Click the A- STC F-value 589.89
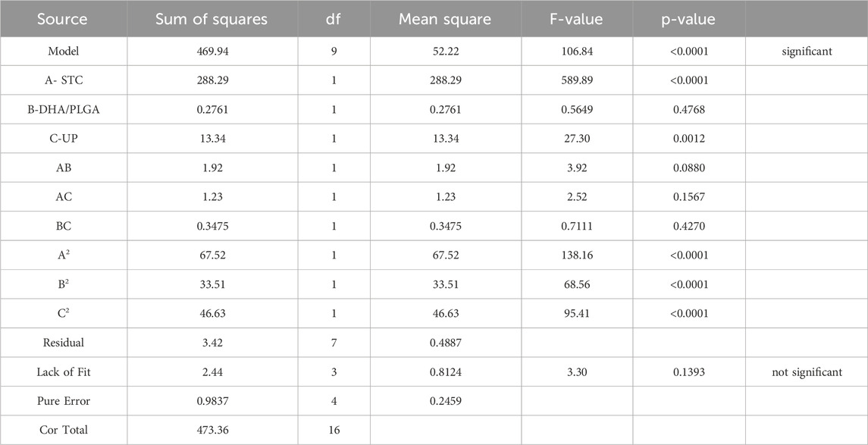This screenshot has height=445, width=868. click(x=577, y=80)
